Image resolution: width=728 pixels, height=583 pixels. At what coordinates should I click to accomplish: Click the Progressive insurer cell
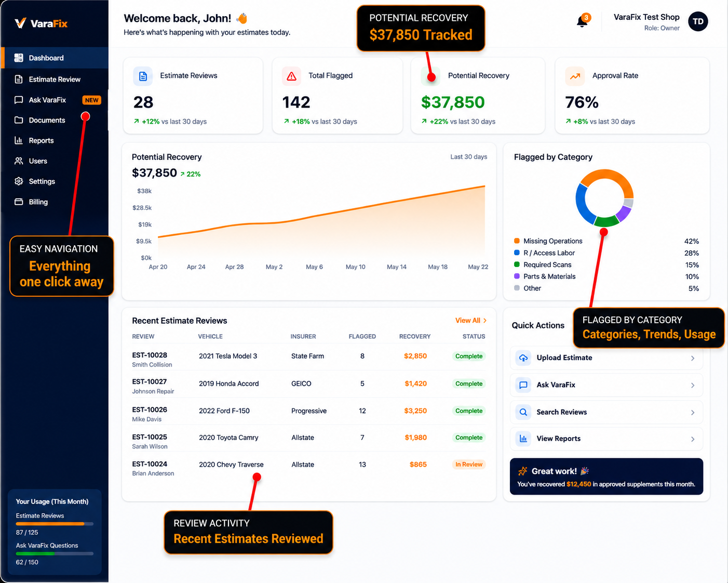click(309, 410)
